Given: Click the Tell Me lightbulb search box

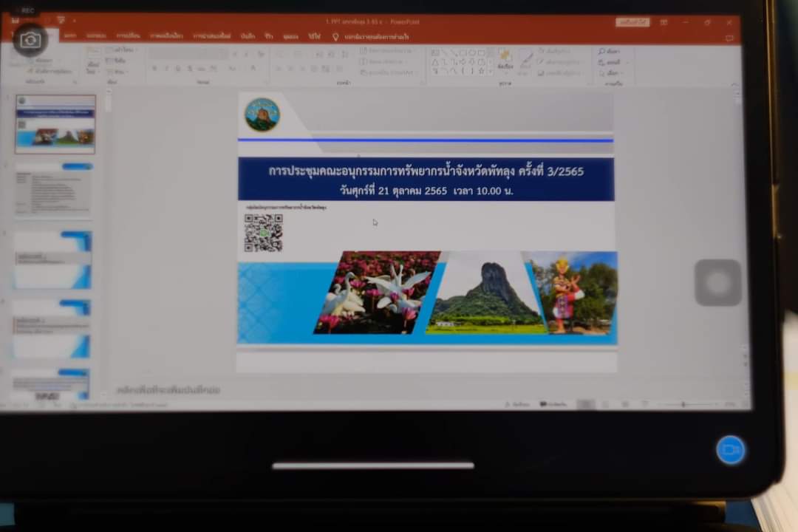Looking at the screenshot, I should click(x=371, y=37).
